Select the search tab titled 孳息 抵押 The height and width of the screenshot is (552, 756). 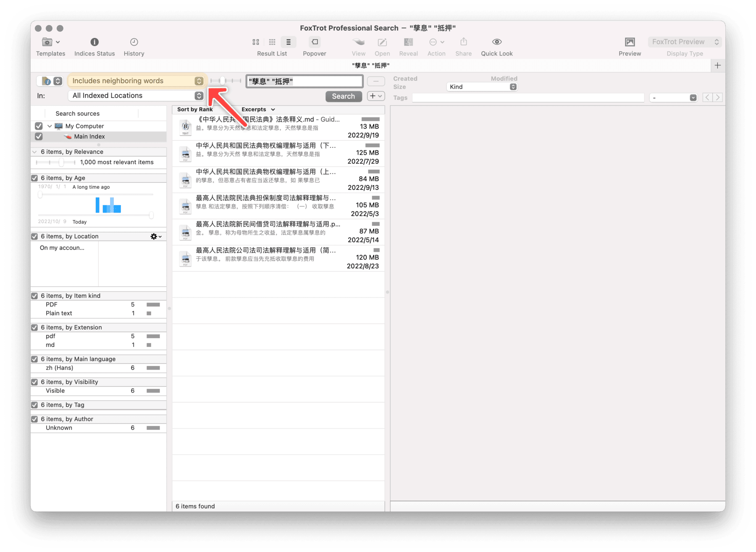(371, 66)
